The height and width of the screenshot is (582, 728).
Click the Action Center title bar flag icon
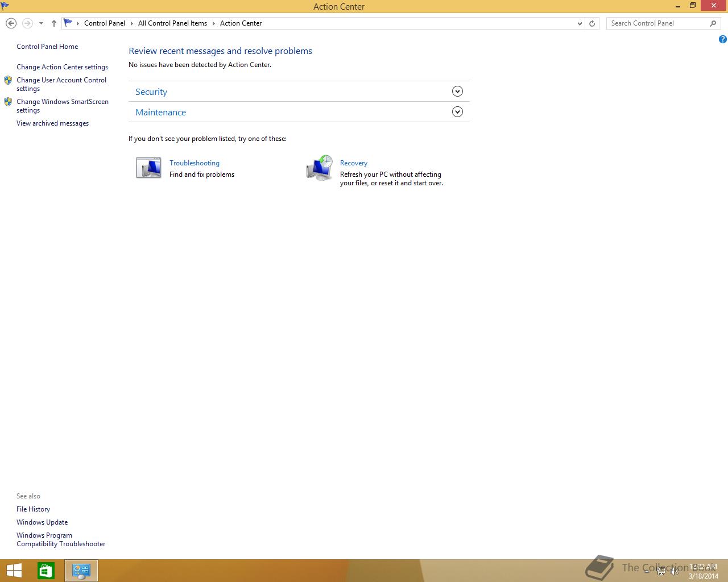pyautogui.click(x=5, y=6)
